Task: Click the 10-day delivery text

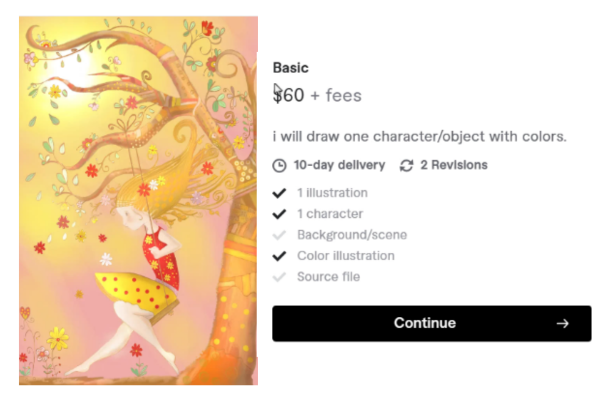Action: [x=338, y=165]
